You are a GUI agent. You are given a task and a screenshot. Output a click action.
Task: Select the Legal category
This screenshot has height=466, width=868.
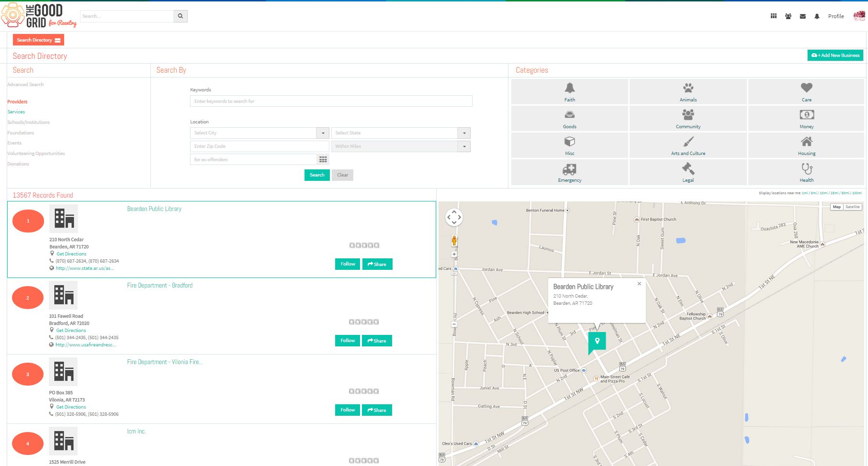pyautogui.click(x=688, y=172)
